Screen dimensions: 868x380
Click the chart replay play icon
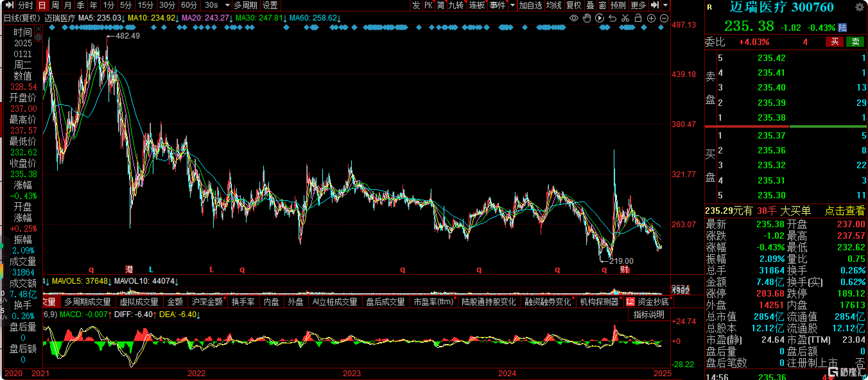(599, 18)
